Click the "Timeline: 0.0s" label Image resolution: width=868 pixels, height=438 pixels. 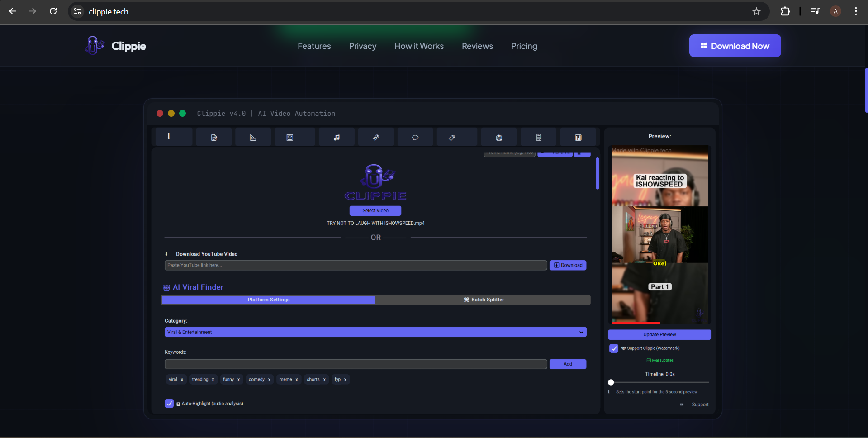(660, 374)
